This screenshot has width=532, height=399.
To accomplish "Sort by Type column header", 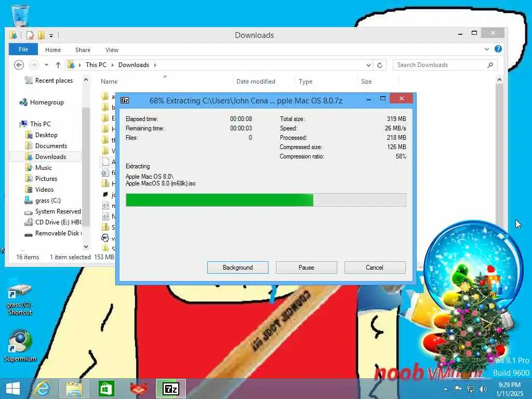I will [x=305, y=82].
